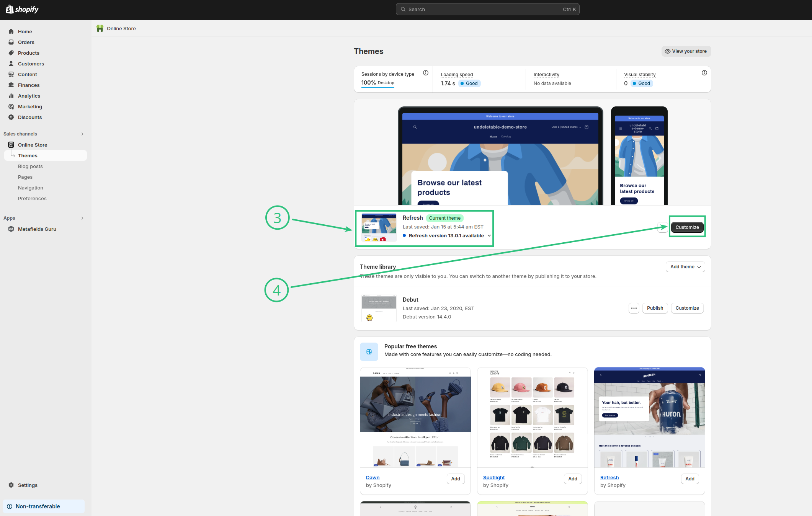Open Debut theme three-dots menu

click(634, 308)
